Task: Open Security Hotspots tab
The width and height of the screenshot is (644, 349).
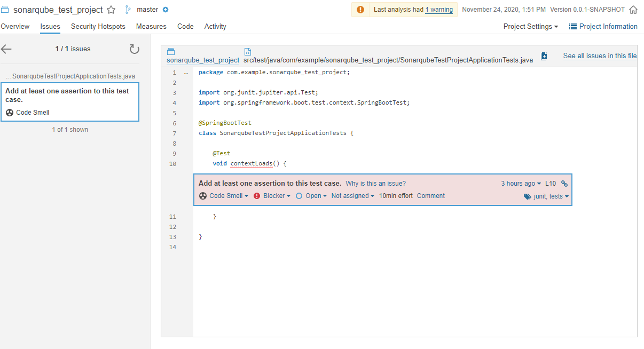Action: pyautogui.click(x=98, y=26)
